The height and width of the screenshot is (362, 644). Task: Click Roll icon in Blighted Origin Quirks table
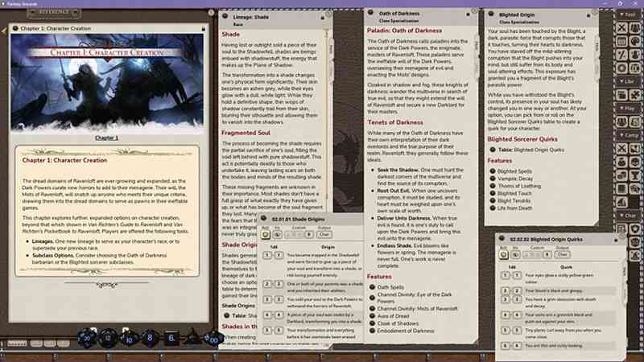click(x=505, y=254)
